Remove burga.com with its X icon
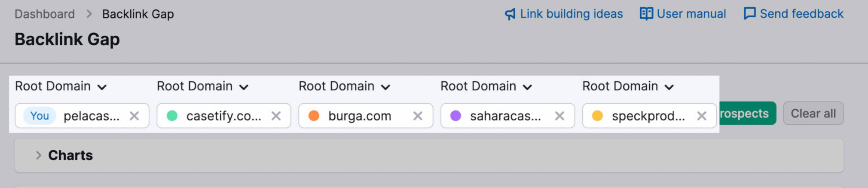The height and width of the screenshot is (188, 868). click(x=418, y=116)
